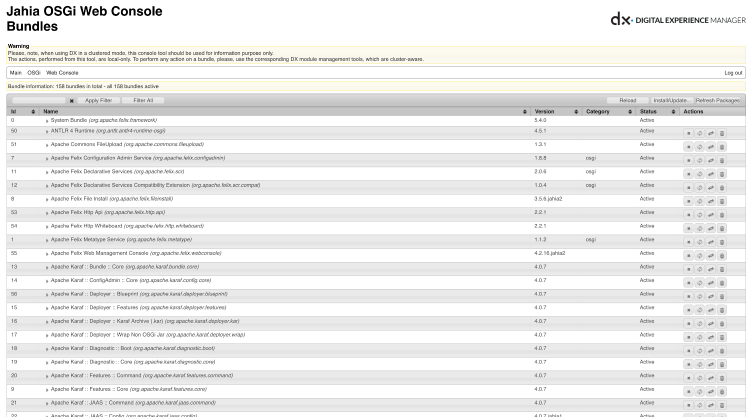Click osgi category of Felix Metatype Service
The height and width of the screenshot is (417, 750).
point(591,240)
